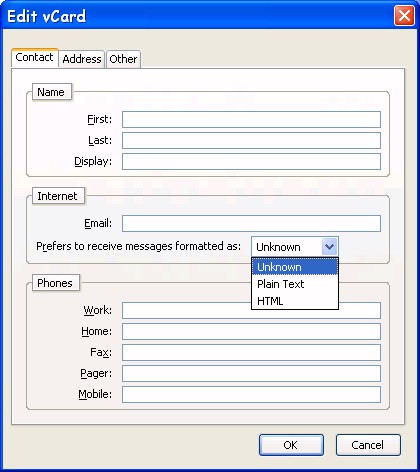This screenshot has height=472, width=420.
Task: Focus the Home phone field
Action: pyautogui.click(x=251, y=331)
